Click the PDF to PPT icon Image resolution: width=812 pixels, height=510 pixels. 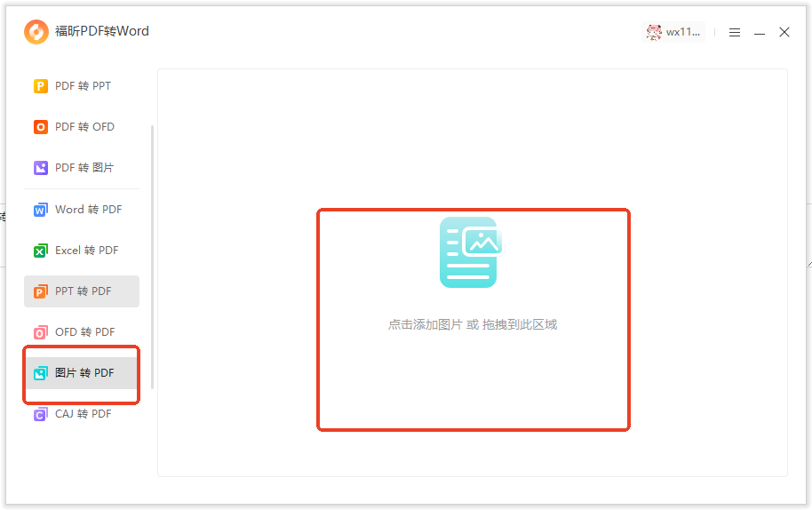40,86
